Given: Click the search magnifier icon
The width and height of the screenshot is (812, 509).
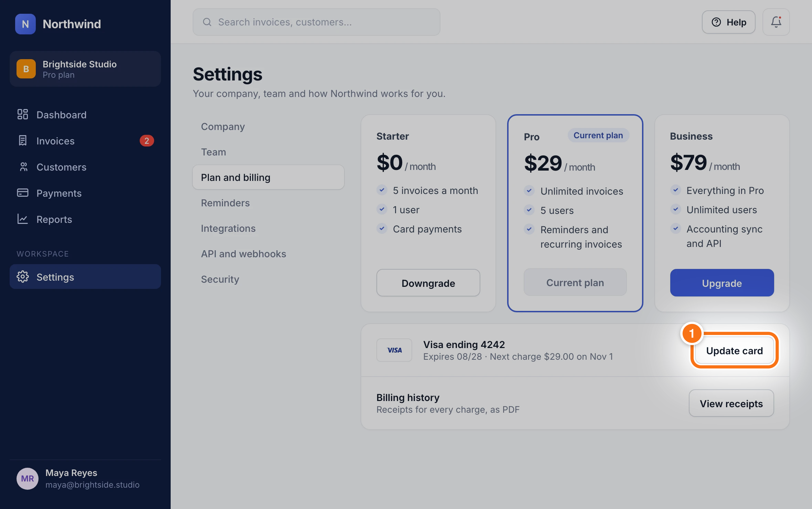Looking at the screenshot, I should point(207,22).
